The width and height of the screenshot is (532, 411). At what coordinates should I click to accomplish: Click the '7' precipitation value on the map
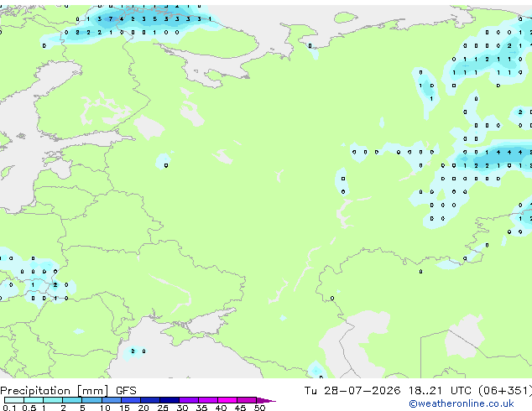click(110, 19)
